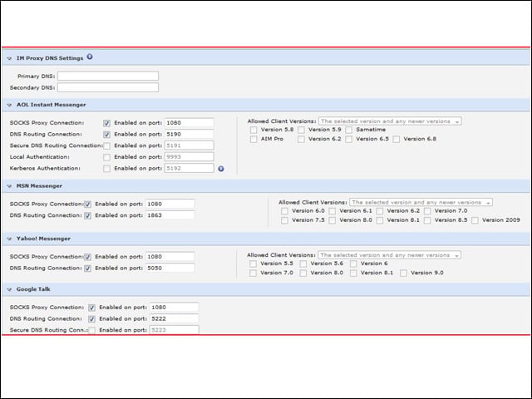532x399 pixels.
Task: Click info icon beside IM Proxy DNS Settings
Action: 90,57
